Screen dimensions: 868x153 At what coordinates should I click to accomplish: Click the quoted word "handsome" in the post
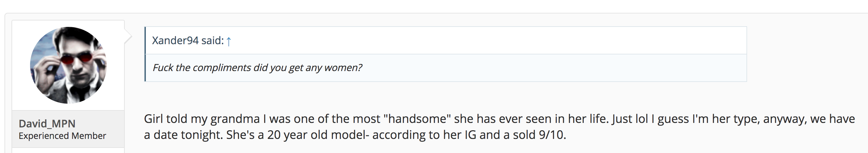tap(417, 119)
